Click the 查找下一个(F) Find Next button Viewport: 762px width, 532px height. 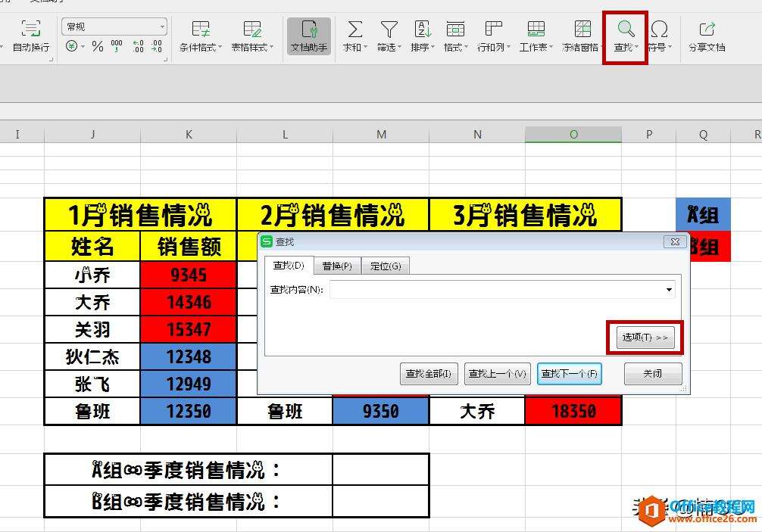(570, 374)
